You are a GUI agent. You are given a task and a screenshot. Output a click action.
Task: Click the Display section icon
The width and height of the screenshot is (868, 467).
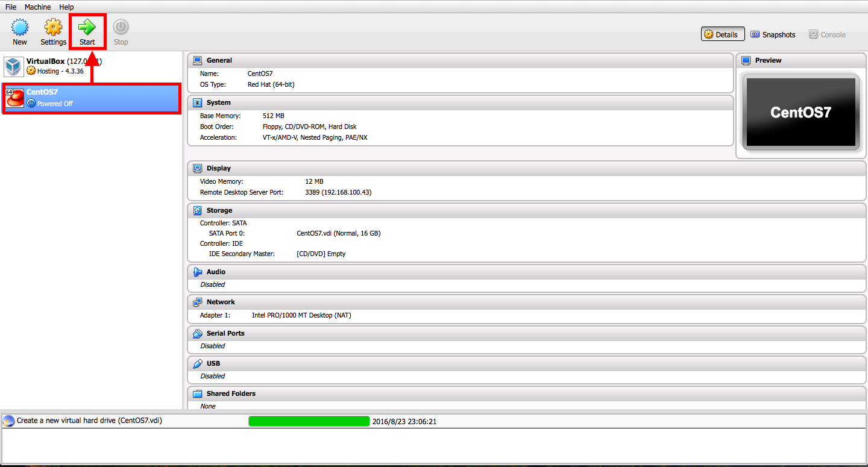197,168
